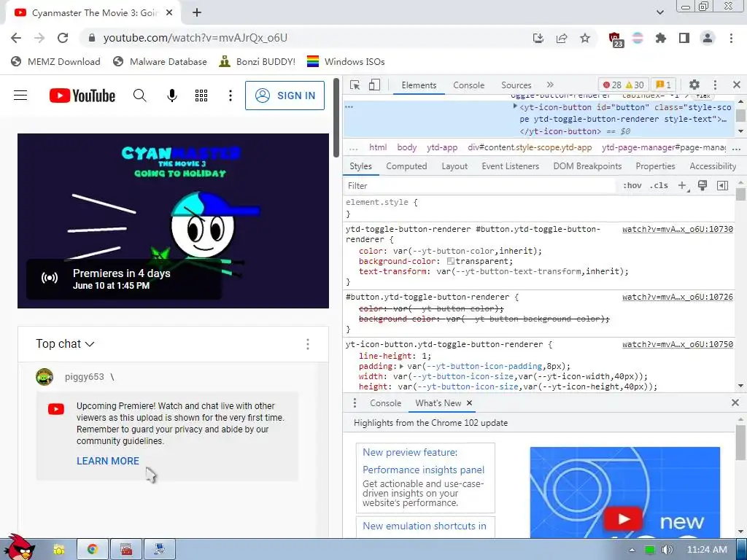Toggle rendering emulations paintbrush icon in Styles
This screenshot has height=560, width=747.
pos(703,186)
